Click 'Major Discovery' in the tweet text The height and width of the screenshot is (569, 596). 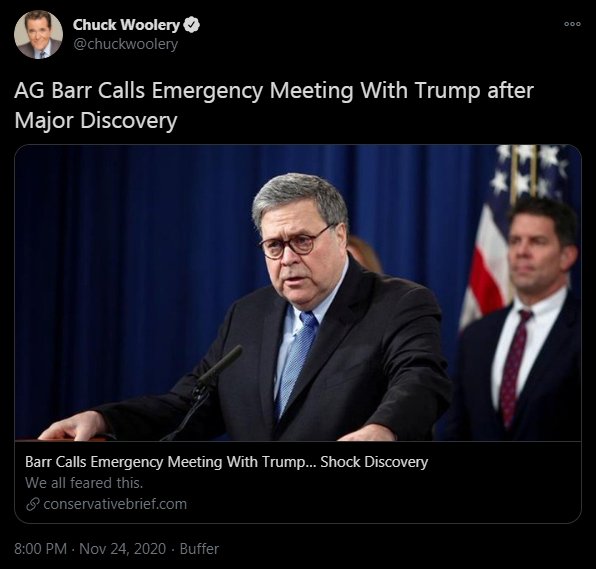point(96,120)
